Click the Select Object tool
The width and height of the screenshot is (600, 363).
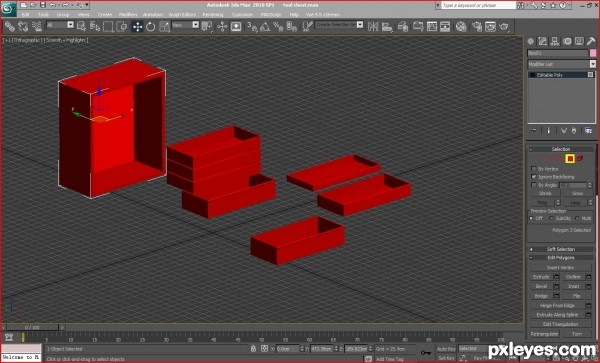click(x=81, y=26)
